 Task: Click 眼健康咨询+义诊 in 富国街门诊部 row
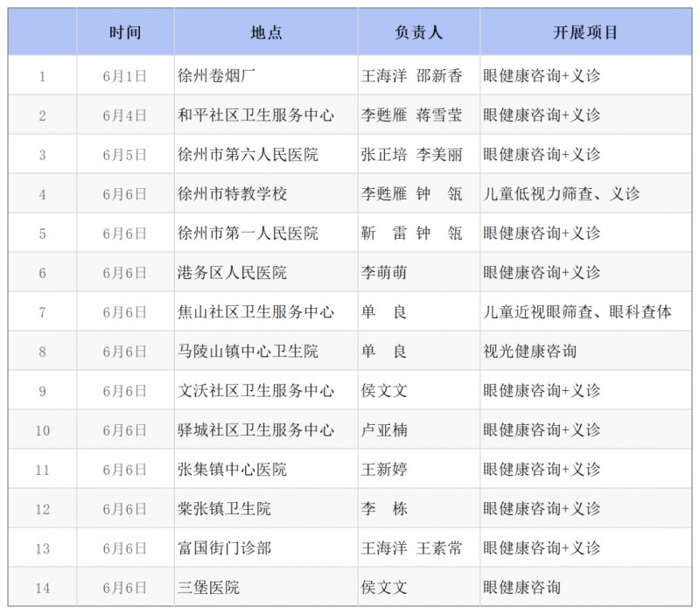pyautogui.click(x=542, y=548)
